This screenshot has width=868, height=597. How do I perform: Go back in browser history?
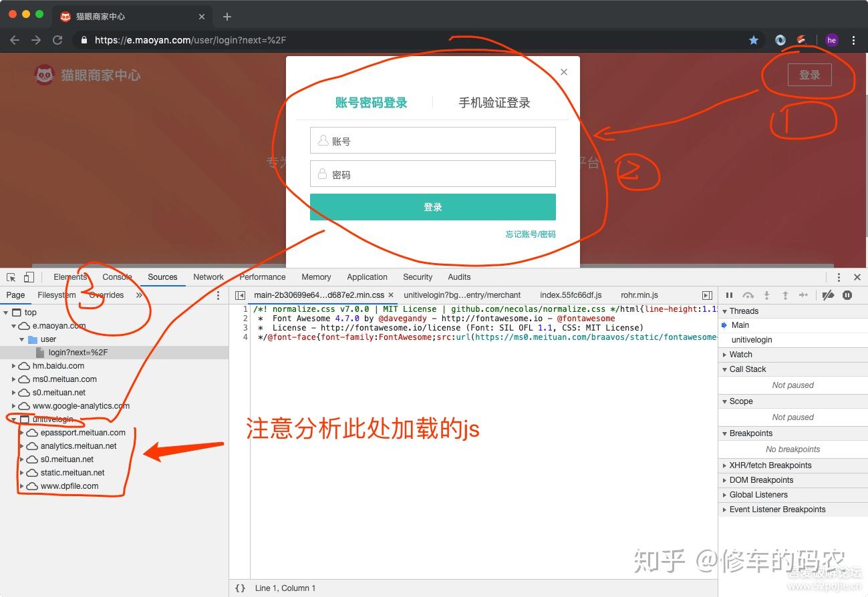[15, 40]
